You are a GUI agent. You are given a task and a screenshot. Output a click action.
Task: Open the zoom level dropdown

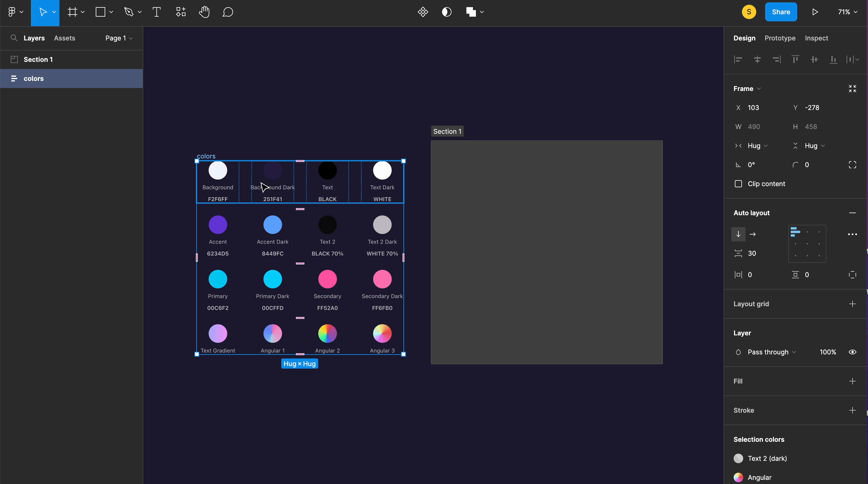[847, 12]
